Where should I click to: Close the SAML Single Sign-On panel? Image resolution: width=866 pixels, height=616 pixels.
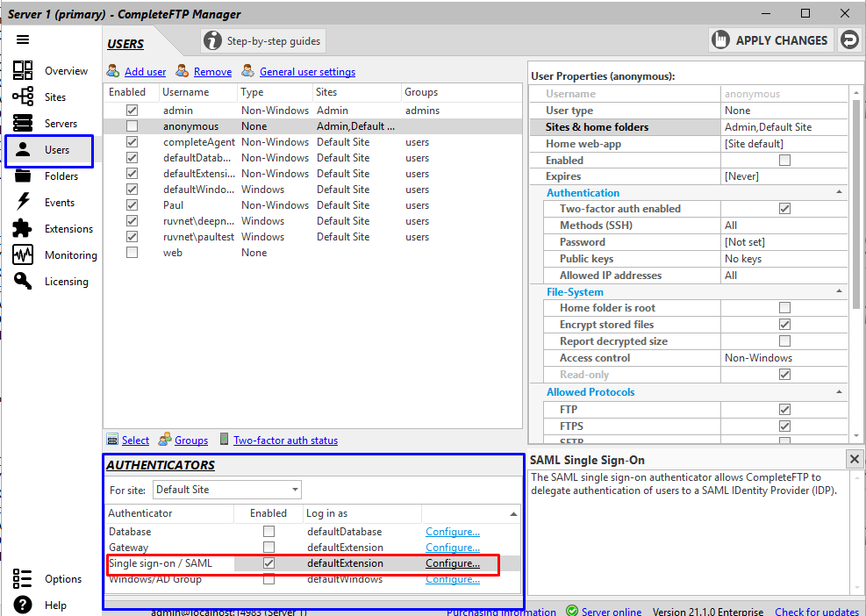[854, 459]
